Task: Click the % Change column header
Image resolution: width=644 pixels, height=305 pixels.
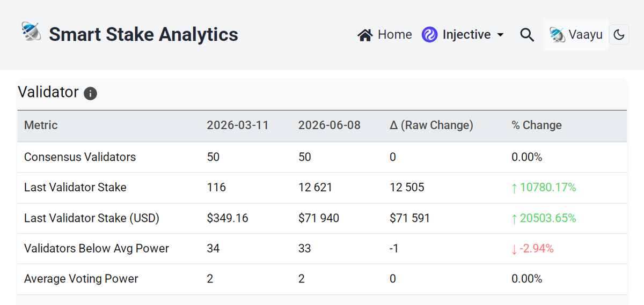Action: [x=537, y=125]
